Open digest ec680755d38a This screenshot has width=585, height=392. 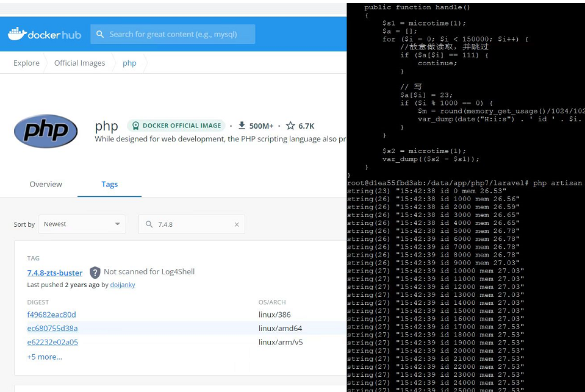52,329
